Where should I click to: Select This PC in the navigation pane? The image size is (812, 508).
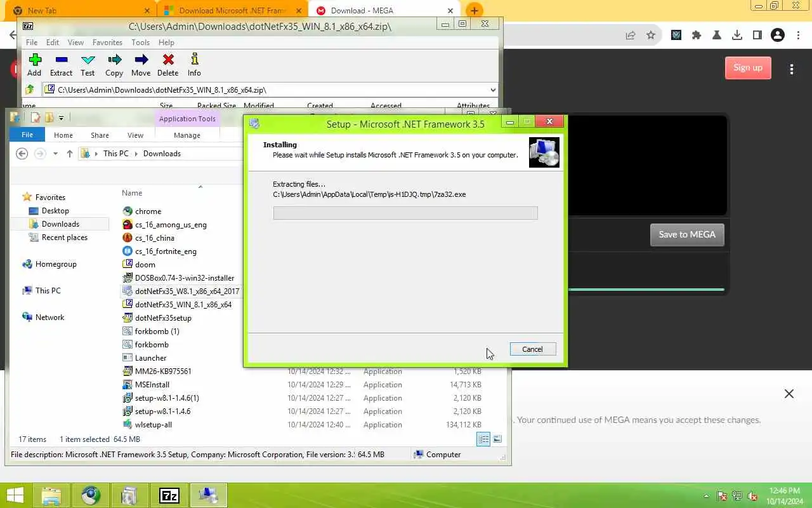[x=48, y=291]
